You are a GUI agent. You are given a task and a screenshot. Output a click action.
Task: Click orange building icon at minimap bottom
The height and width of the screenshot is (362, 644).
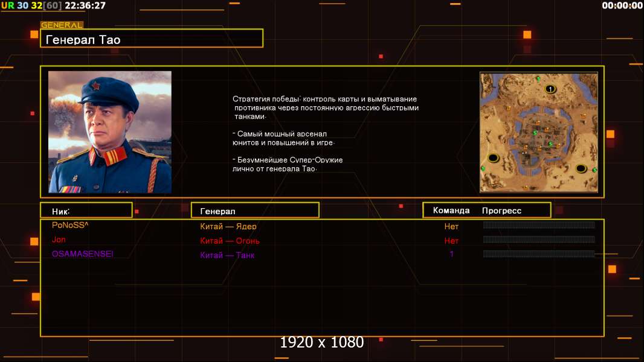[524, 188]
